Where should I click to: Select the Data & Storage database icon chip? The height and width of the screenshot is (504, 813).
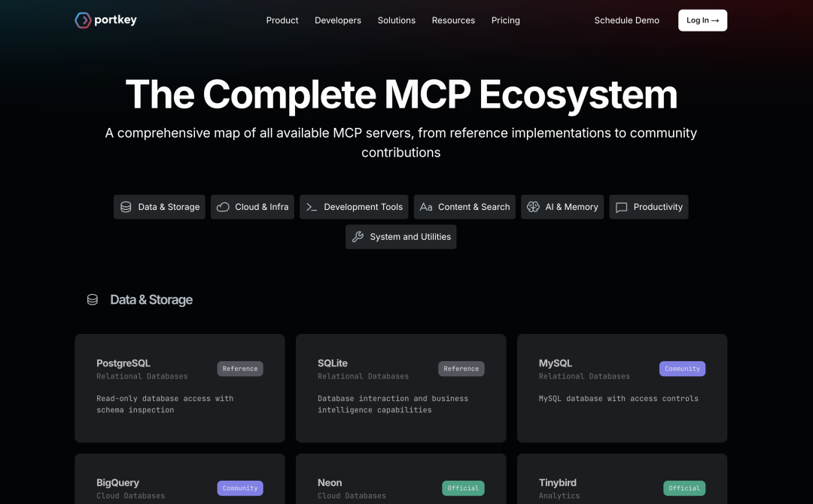coord(126,207)
